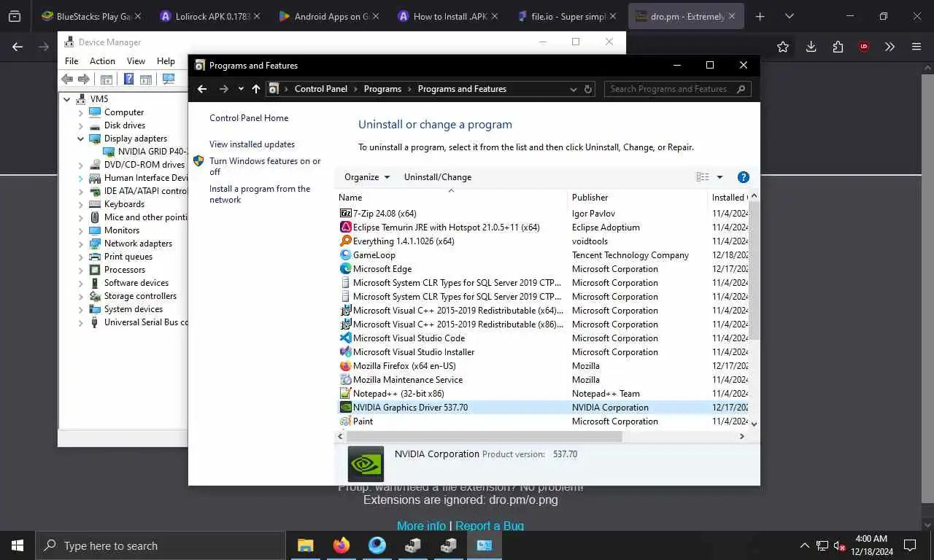Viewport: 934px width, 560px height.
Task: Expand the Computer node in Device Manager
Action: pos(81,112)
